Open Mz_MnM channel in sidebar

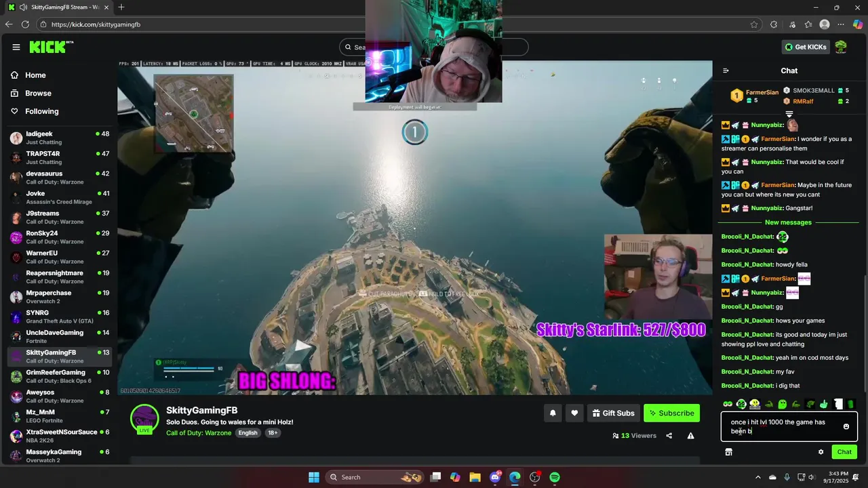click(61, 416)
